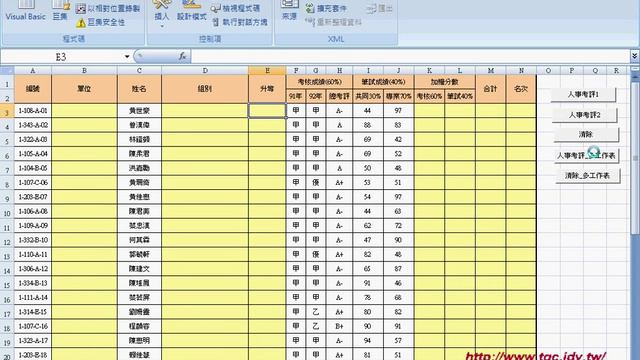640x360 pixels.
Task: Click the select-all corner of the sheet
Action: pos(7,71)
